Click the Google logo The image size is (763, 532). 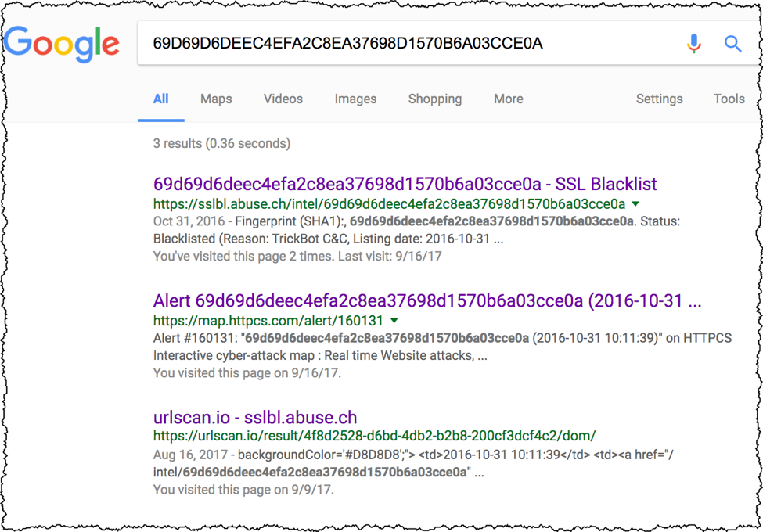62,44
